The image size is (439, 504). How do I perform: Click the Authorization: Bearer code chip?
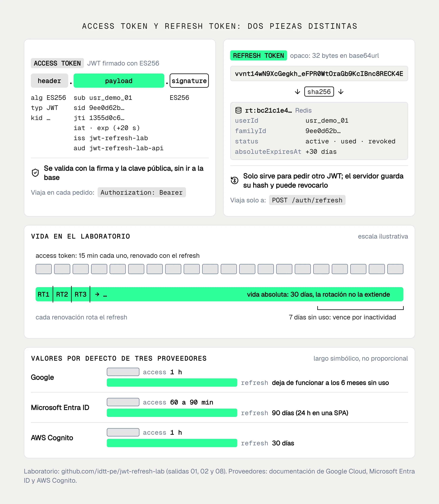[142, 193]
